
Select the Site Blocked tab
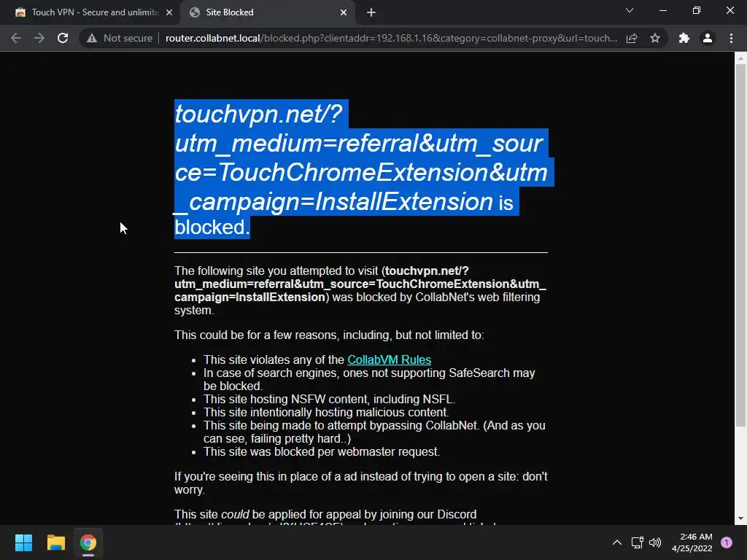(x=267, y=12)
